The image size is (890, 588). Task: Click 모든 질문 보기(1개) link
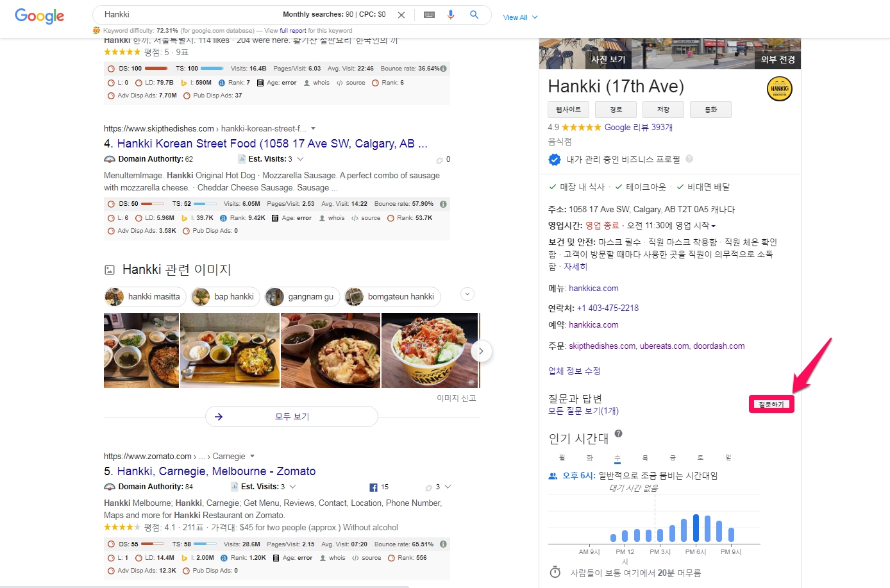coord(584,411)
